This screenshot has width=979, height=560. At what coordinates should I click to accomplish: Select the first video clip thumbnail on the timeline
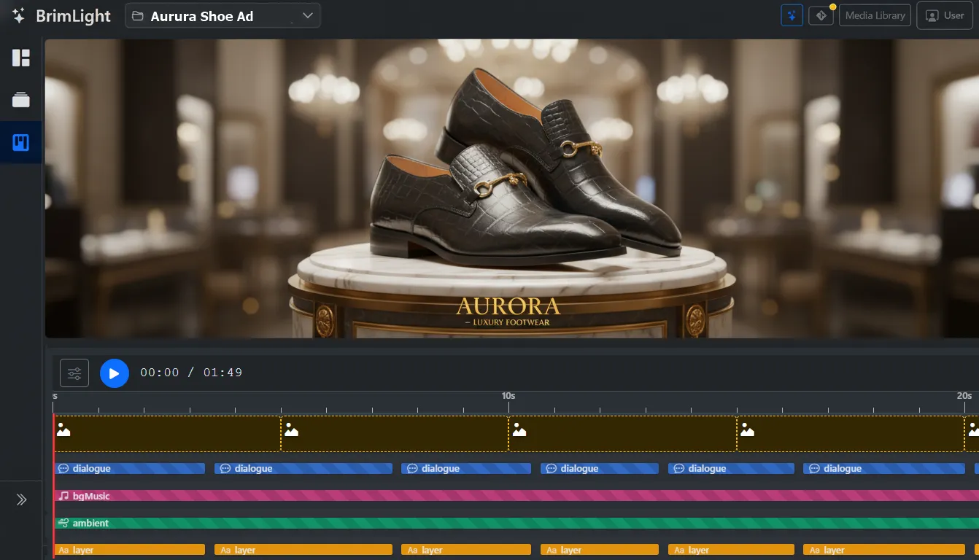[x=166, y=433]
